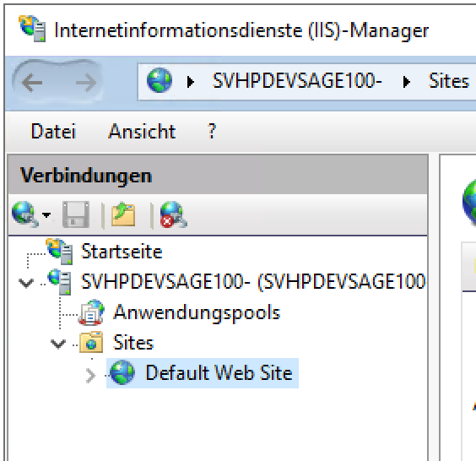The height and width of the screenshot is (461, 476).
Task: Select Sites in the address breadcrumb
Action: point(449,81)
